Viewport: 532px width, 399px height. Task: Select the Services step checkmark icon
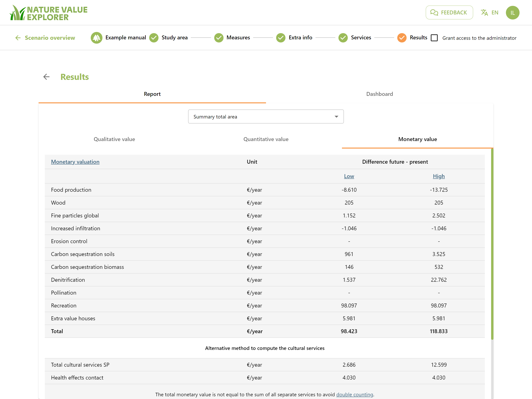tap(343, 38)
